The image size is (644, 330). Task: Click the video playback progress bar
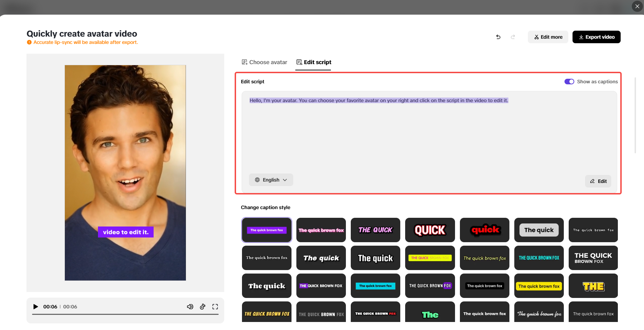coord(125,314)
